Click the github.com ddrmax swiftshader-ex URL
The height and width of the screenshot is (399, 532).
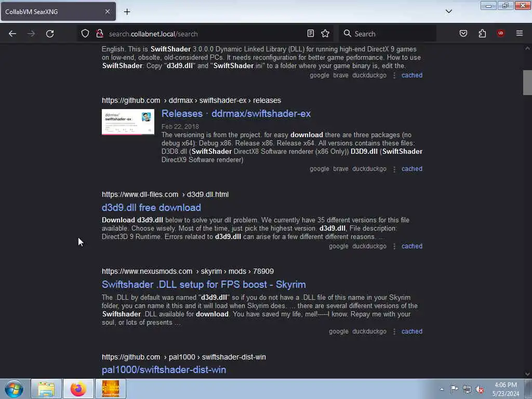point(191,100)
